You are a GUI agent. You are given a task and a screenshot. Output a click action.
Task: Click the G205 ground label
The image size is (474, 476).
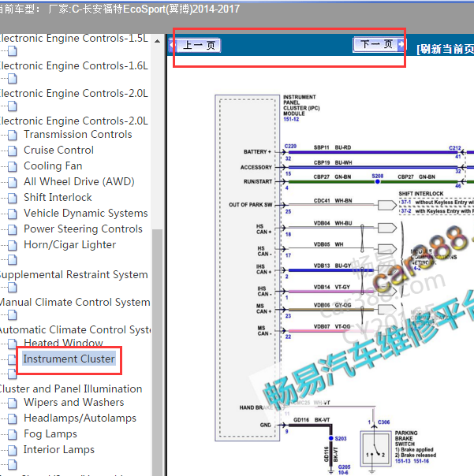(x=344, y=467)
